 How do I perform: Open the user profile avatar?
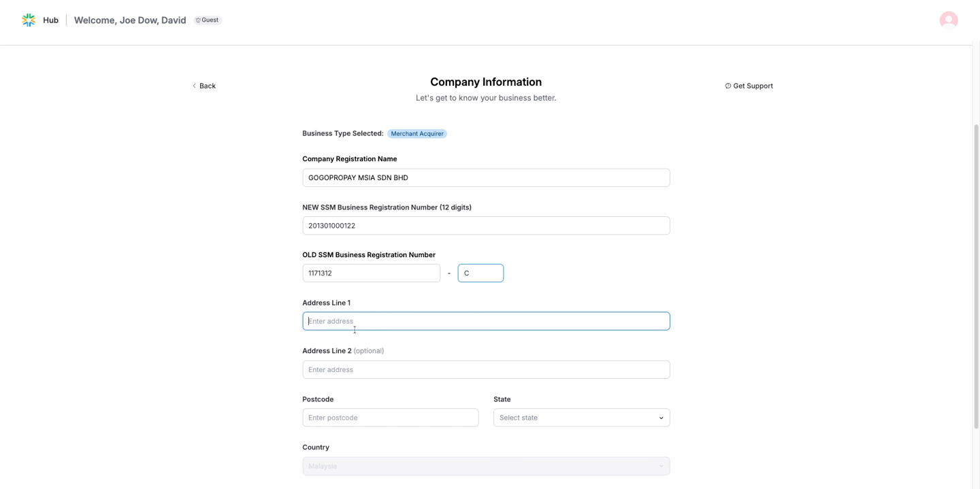click(x=948, y=20)
